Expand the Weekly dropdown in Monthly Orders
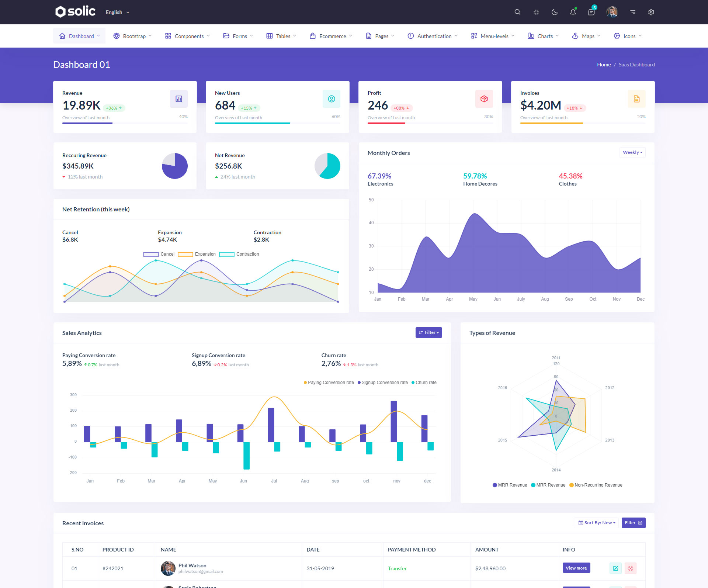This screenshot has width=708, height=588. point(632,152)
